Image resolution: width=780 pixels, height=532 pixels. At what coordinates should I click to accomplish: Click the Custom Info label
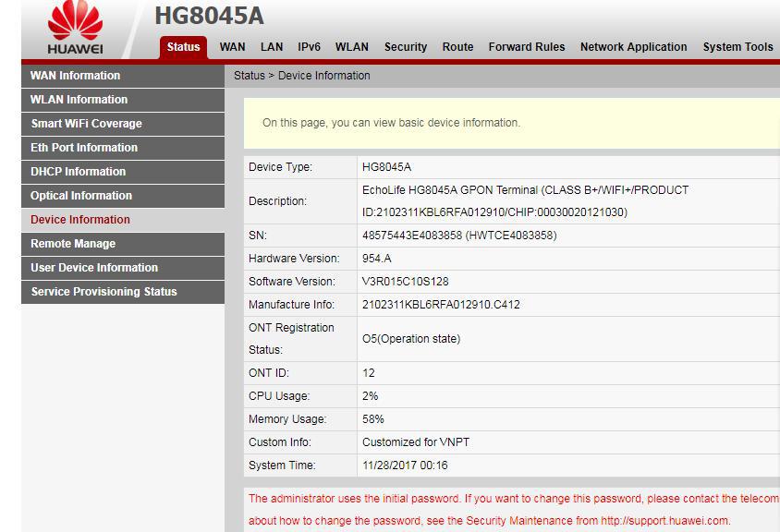tap(280, 442)
